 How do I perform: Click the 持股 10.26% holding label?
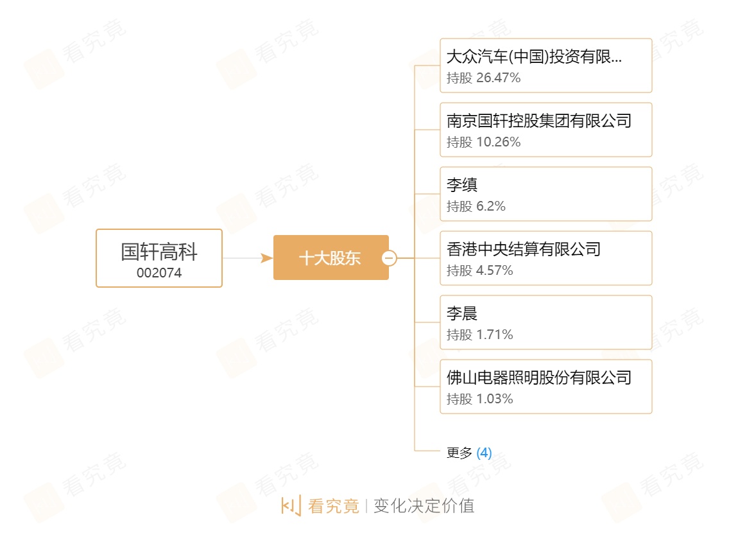coord(484,143)
